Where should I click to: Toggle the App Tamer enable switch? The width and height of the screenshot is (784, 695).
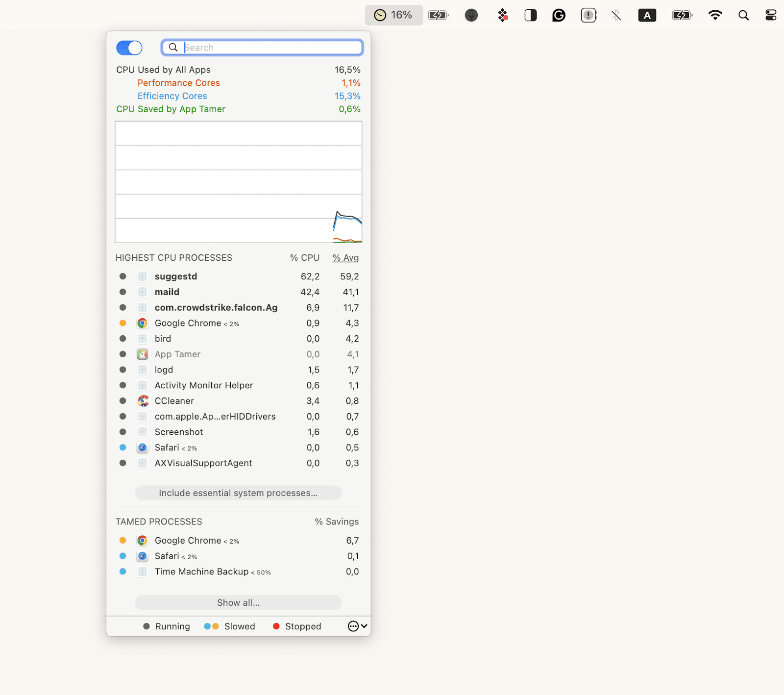coord(129,48)
